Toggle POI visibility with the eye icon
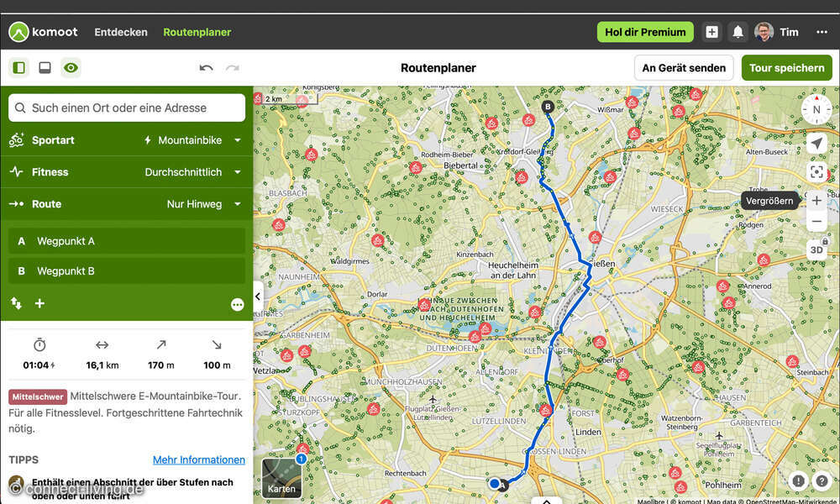The width and height of the screenshot is (840, 504). point(71,67)
